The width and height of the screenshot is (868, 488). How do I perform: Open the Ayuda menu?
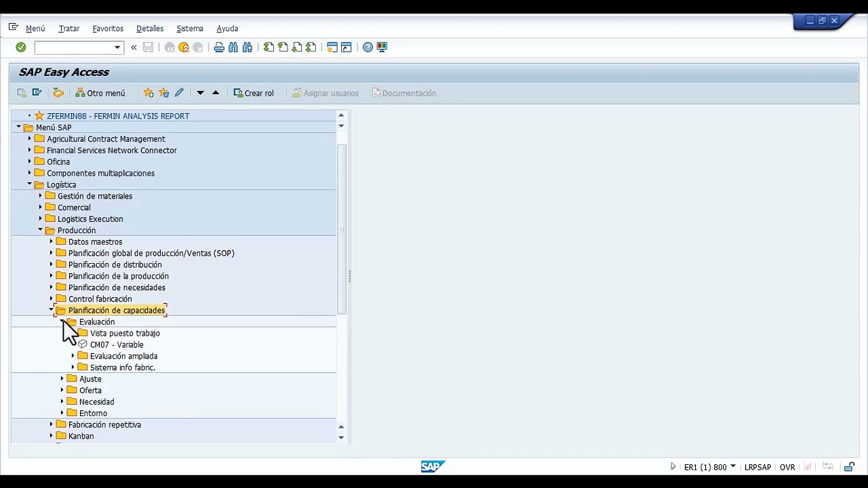point(227,28)
